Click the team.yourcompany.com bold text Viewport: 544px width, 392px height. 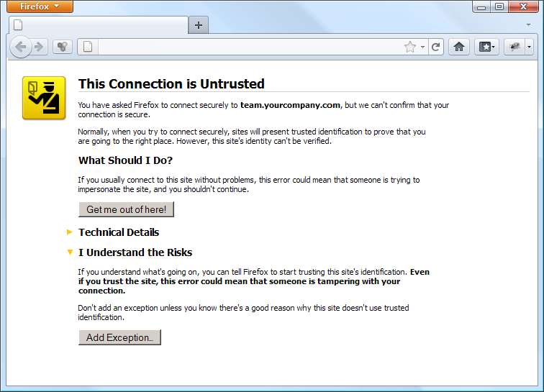pyautogui.click(x=290, y=105)
